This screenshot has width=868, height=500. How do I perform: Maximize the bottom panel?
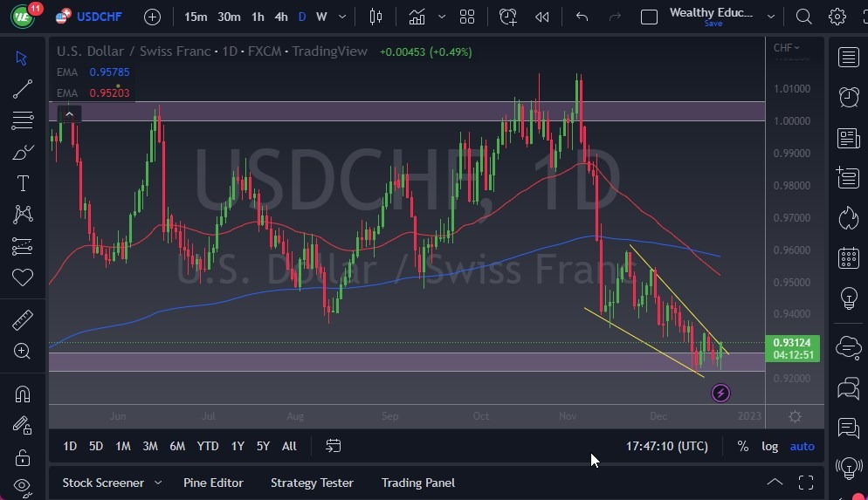pyautogui.click(x=806, y=483)
